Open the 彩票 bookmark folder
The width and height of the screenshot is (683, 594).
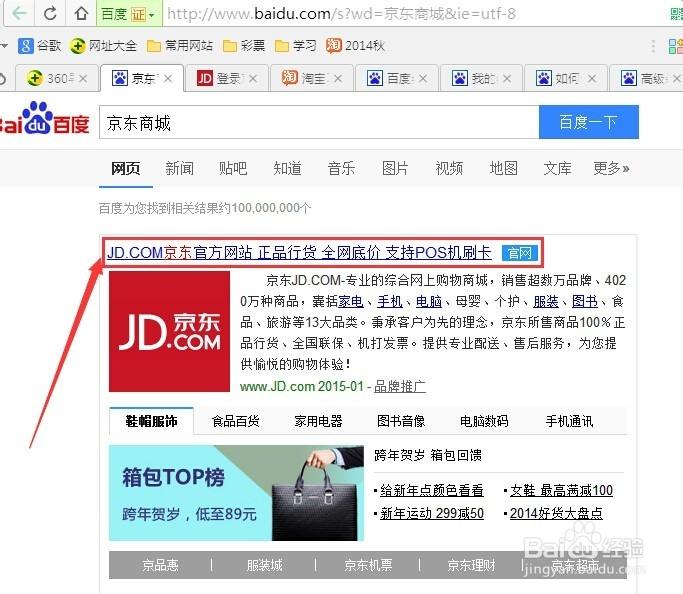click(244, 45)
